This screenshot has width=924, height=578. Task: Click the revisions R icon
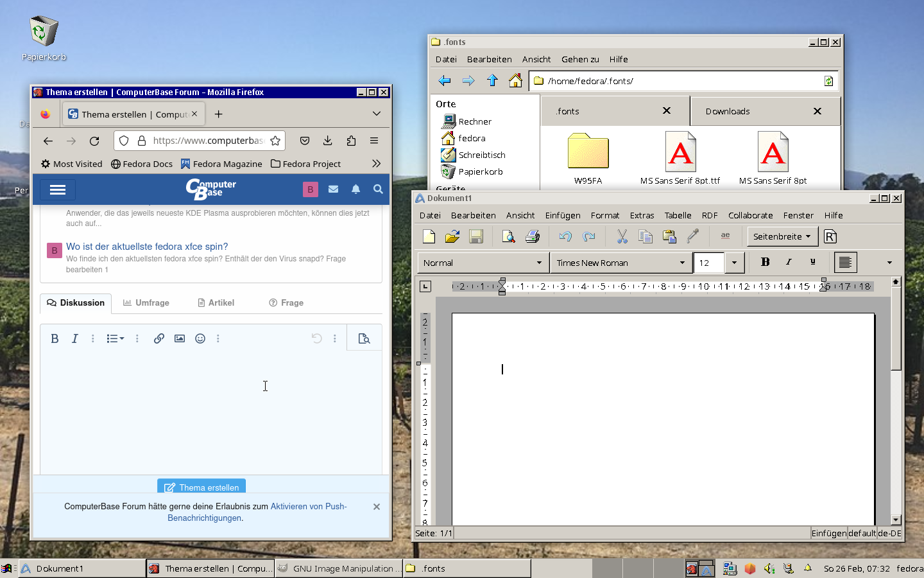point(830,236)
